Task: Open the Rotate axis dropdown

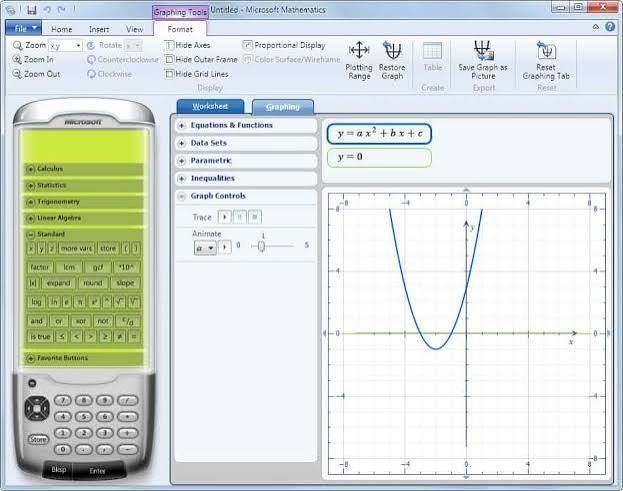Action: pyautogui.click(x=137, y=46)
